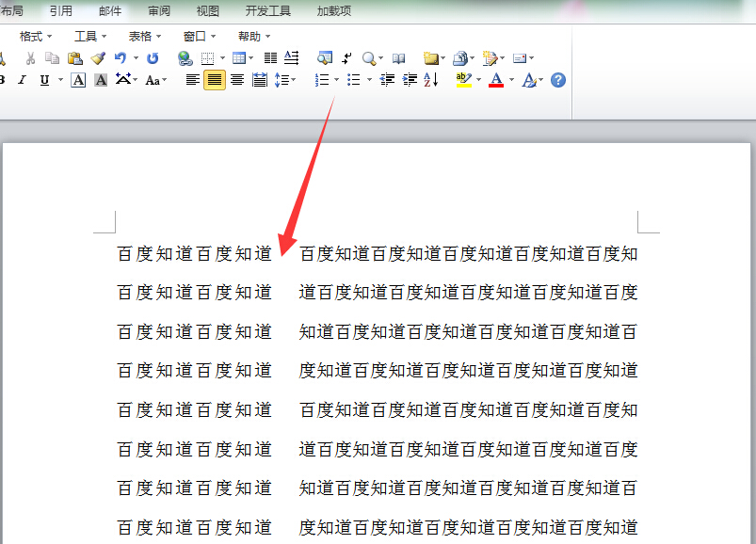Switch to the 视图 tab
The height and width of the screenshot is (544, 756).
click(x=208, y=10)
